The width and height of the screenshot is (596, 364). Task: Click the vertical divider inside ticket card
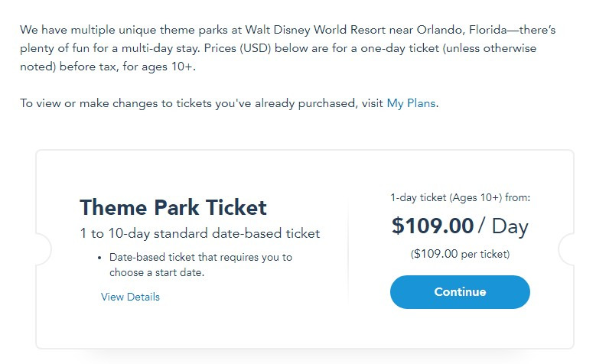click(348, 251)
